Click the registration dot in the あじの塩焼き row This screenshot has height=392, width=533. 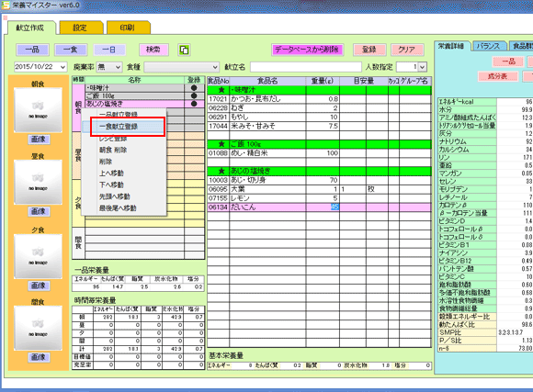(x=194, y=104)
